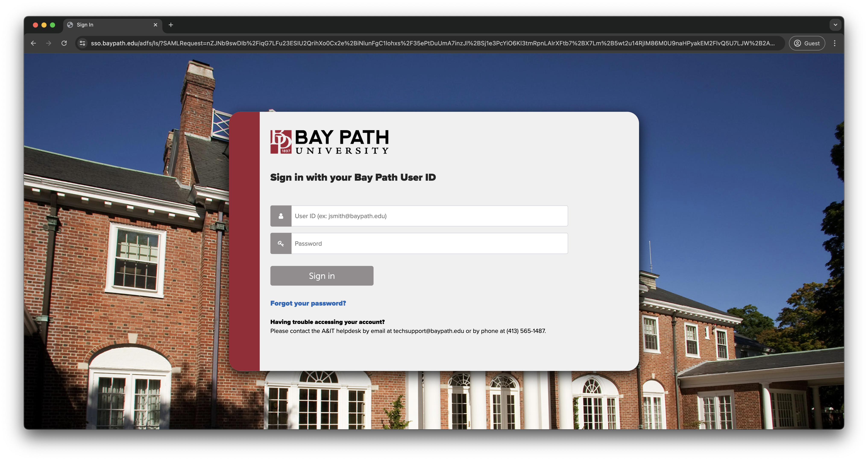The width and height of the screenshot is (868, 461).
Task: Click the browser forward arrow
Action: 48,43
